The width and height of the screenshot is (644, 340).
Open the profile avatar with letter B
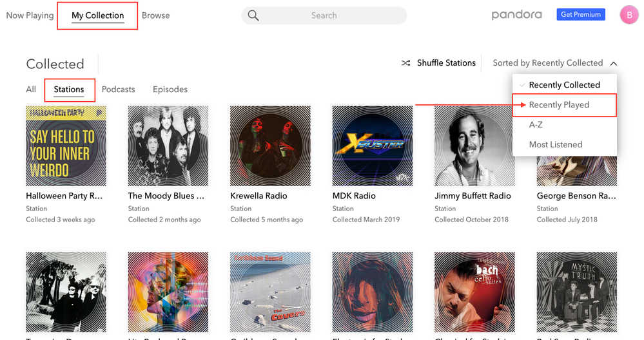(x=629, y=15)
